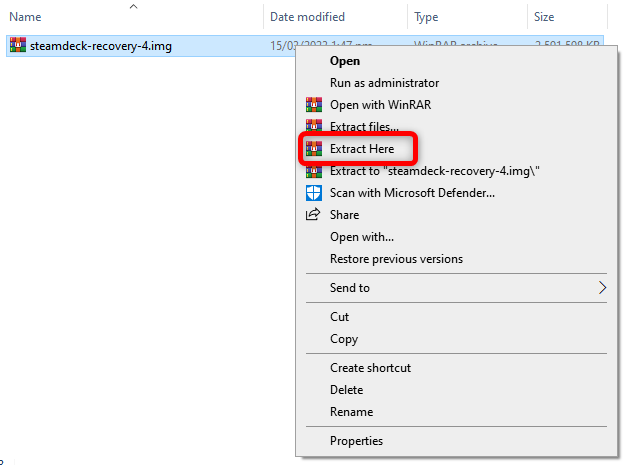
Task: Click the Share icon in context menu
Action: tap(312, 215)
